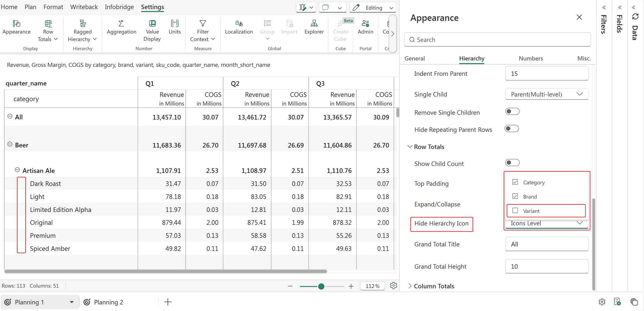Collapse the Artisan Ale row
644x311 pixels.
pyautogui.click(x=17, y=170)
